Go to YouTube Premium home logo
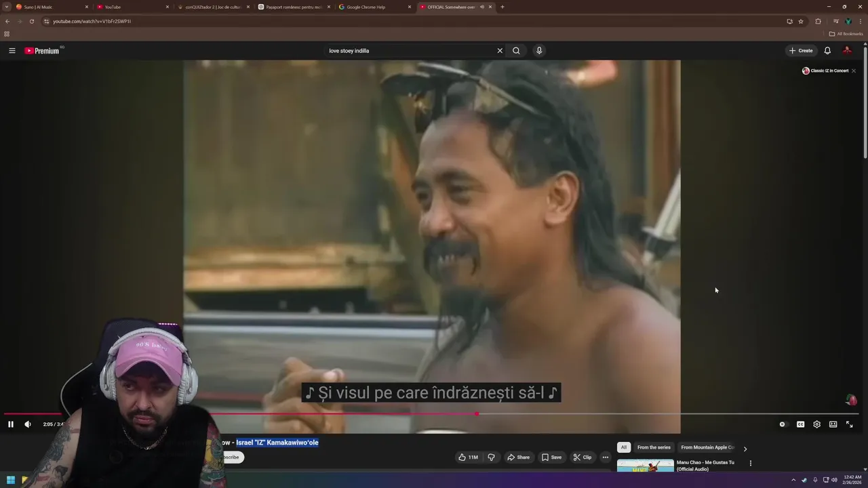 pos(43,51)
